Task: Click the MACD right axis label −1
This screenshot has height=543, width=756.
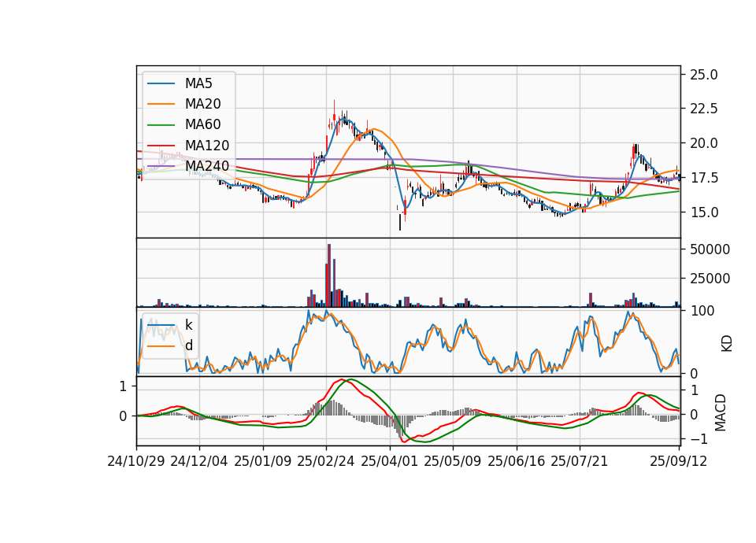Action: point(699,439)
